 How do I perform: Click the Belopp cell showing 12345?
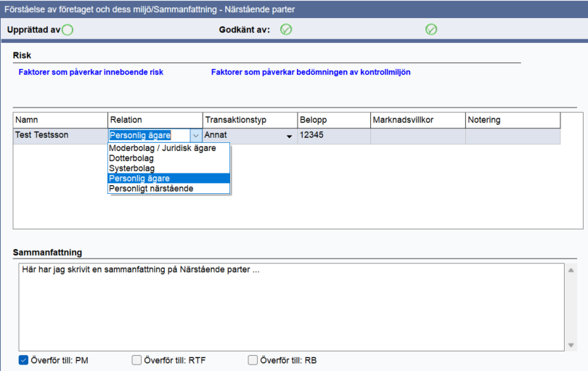[x=334, y=136]
